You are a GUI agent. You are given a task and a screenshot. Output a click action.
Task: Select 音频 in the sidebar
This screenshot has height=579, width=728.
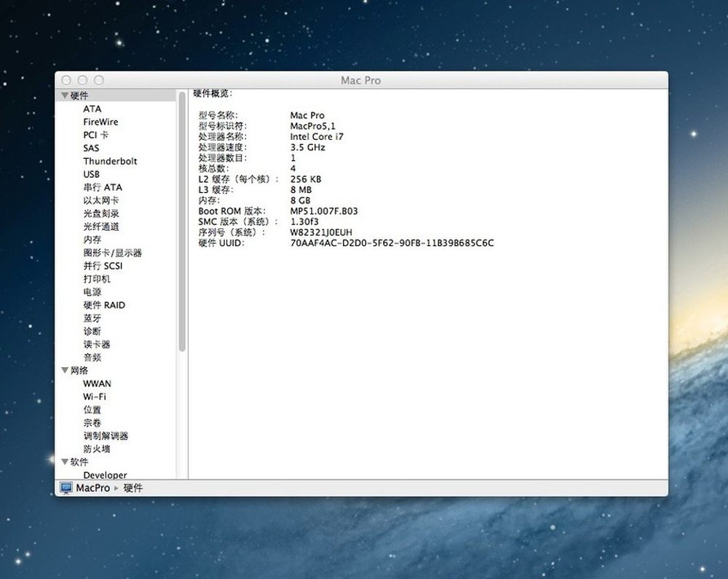point(92,357)
